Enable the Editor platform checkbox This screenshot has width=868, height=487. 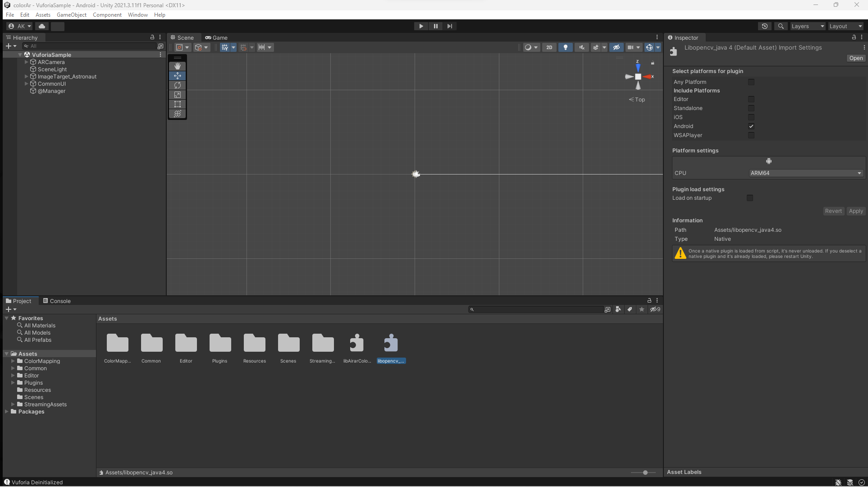point(751,99)
